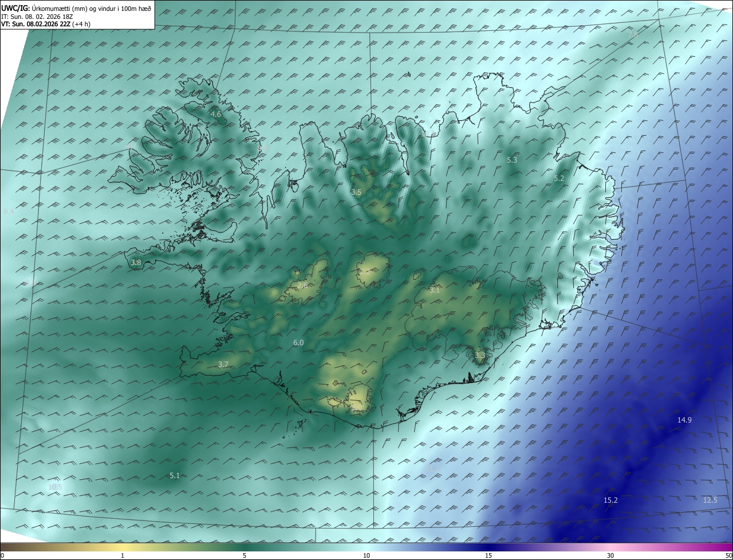The height and width of the screenshot is (560, 733).
Task: Click the 5.2 value label on the map
Action: coord(559,179)
